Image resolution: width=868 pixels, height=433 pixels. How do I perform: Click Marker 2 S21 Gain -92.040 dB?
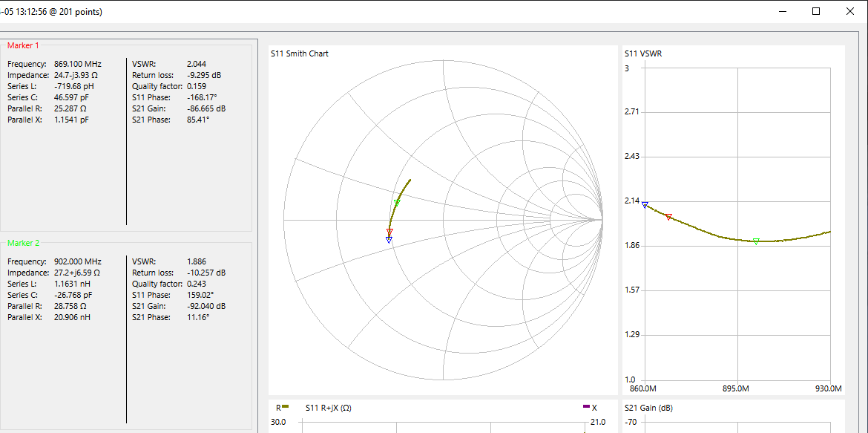(206, 305)
